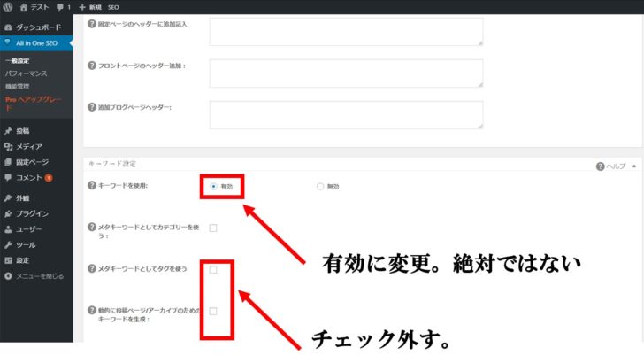The width and height of the screenshot is (644, 363).
Task: Click help icon for メタキーワードとしてタグを使う
Action: (x=92, y=268)
